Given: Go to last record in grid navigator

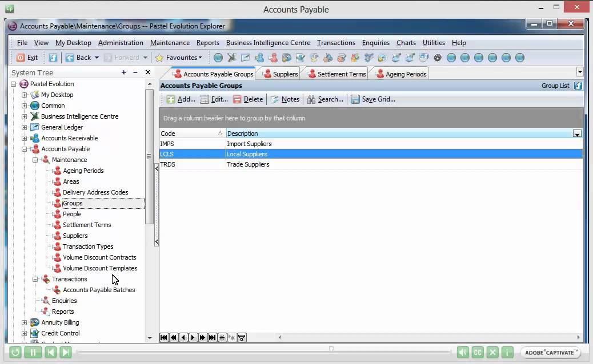Looking at the screenshot, I should pyautogui.click(x=213, y=337).
